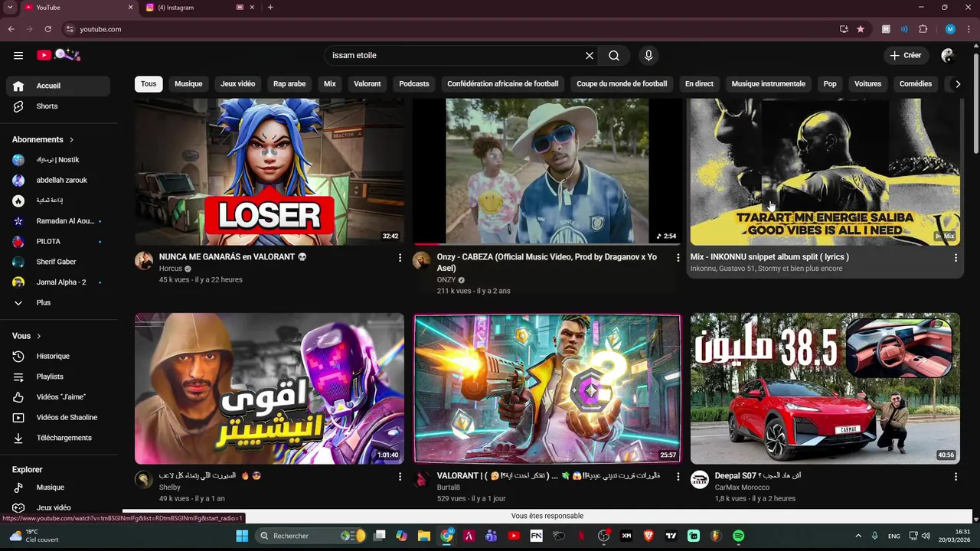Open the yin-yang account avatar menu
This screenshot has width=980, height=551.
click(948, 55)
